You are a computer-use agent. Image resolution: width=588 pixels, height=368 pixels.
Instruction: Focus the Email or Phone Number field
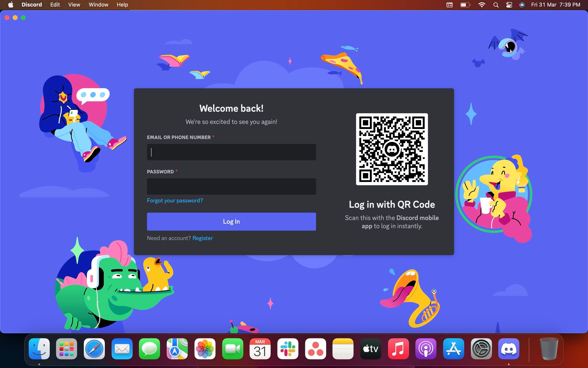231,152
